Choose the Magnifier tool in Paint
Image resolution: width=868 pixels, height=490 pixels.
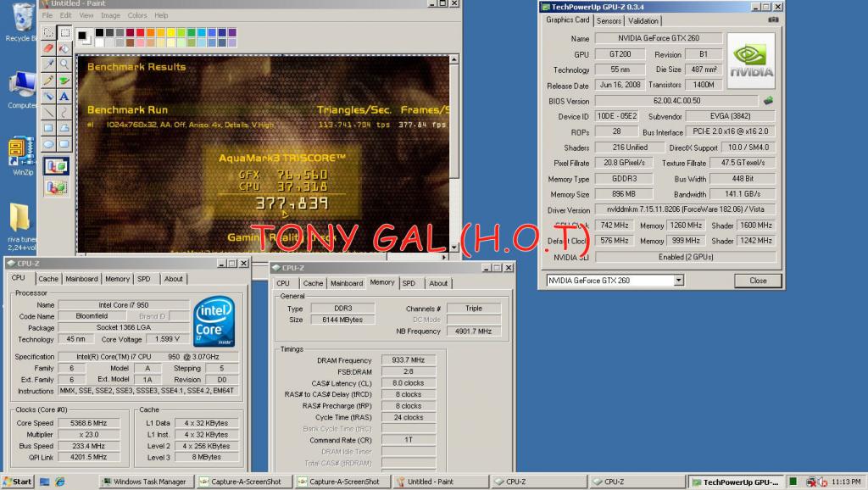64,64
